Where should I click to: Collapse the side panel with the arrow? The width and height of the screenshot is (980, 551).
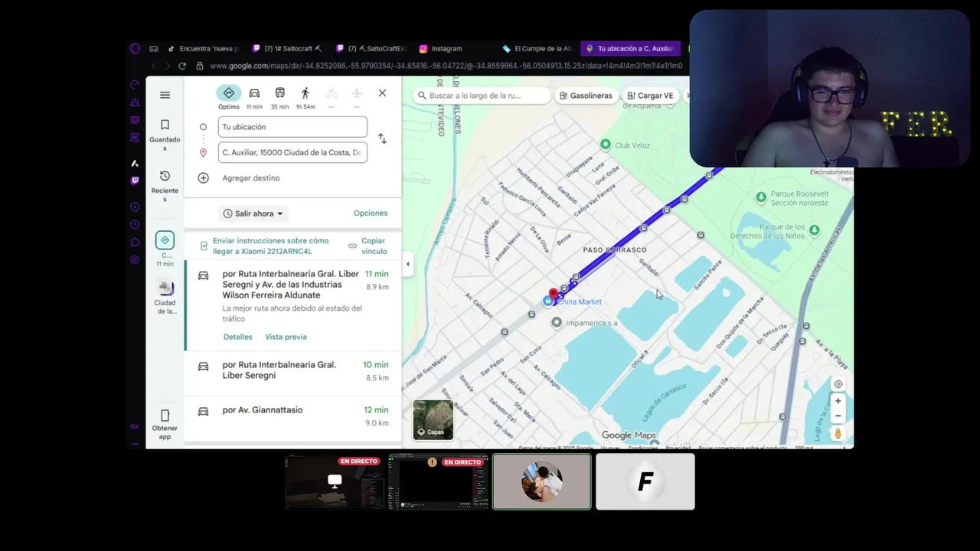(x=407, y=264)
